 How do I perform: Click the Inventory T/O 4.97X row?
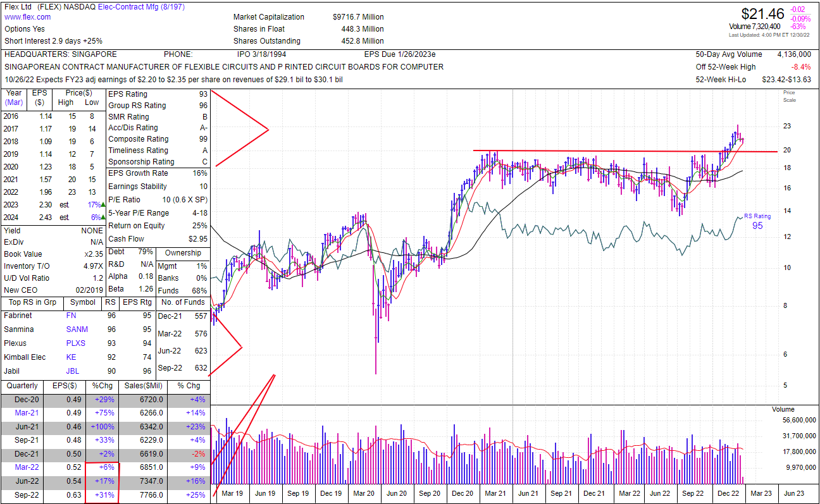click(53, 266)
